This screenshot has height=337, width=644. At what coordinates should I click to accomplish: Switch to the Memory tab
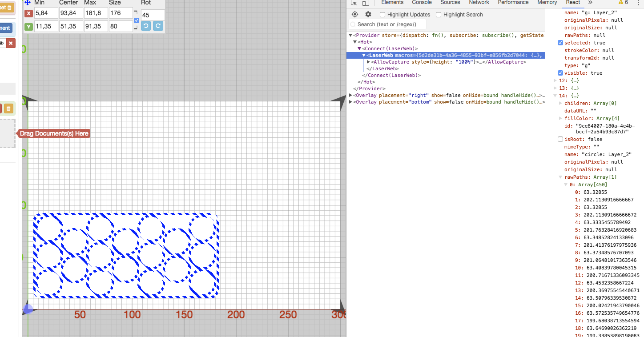coord(547,2)
